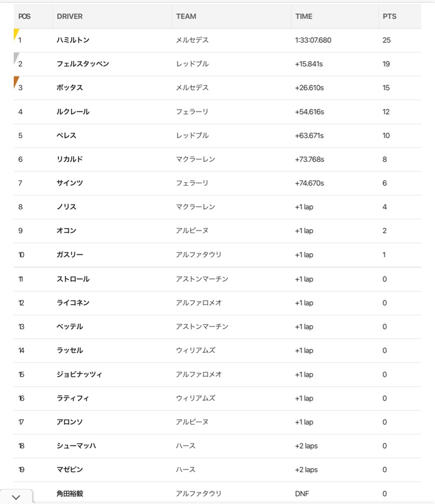The image size is (435, 504).
Task: Click the silver second-place flag marker
Action: pyautogui.click(x=16, y=58)
